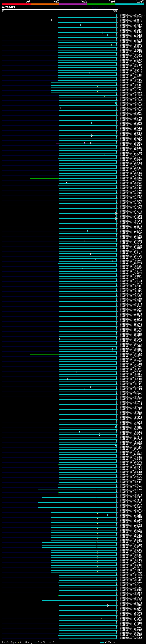146x644 pixels.
Task: Select hit label UniRef100_B7FLK9
Action: point(131,53)
